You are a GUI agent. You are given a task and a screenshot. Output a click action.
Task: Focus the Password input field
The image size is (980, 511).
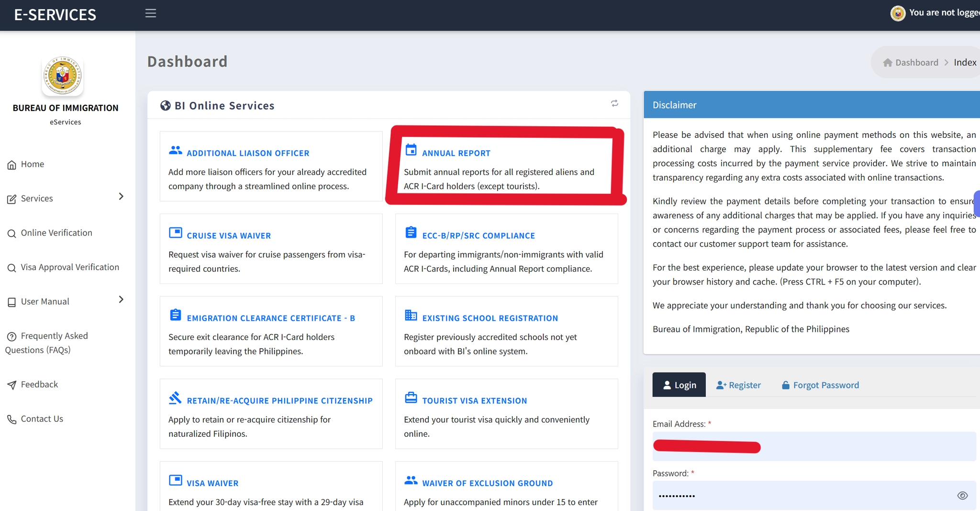click(814, 496)
